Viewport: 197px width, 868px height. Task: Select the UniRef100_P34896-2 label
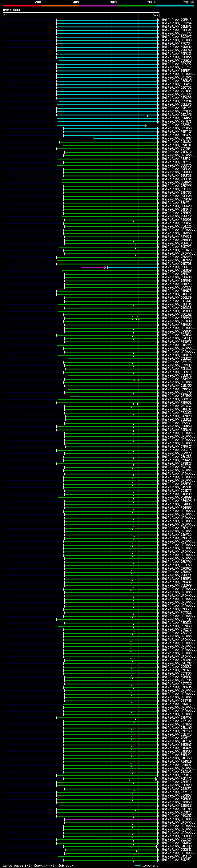tap(179, 501)
